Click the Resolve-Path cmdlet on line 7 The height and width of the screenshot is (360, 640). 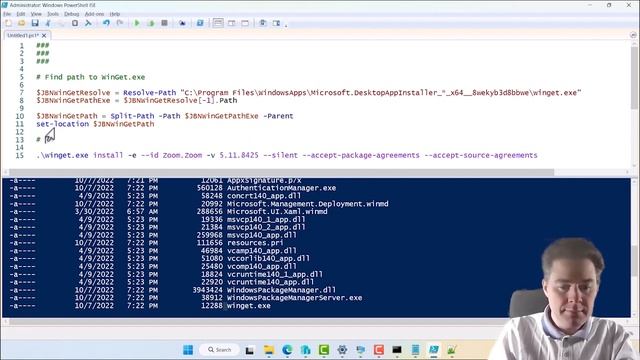[149, 93]
